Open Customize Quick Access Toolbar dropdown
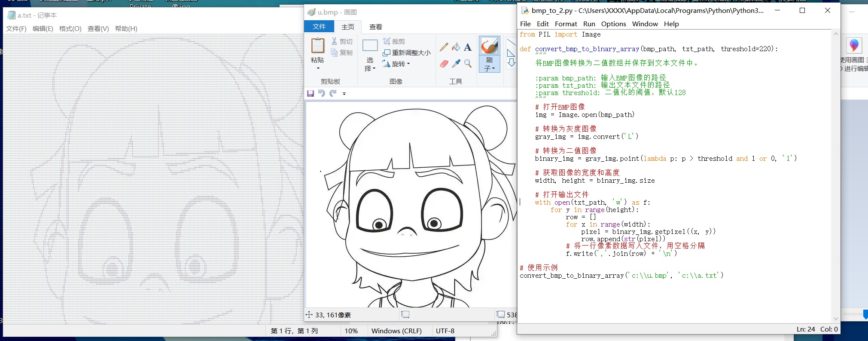 point(344,93)
